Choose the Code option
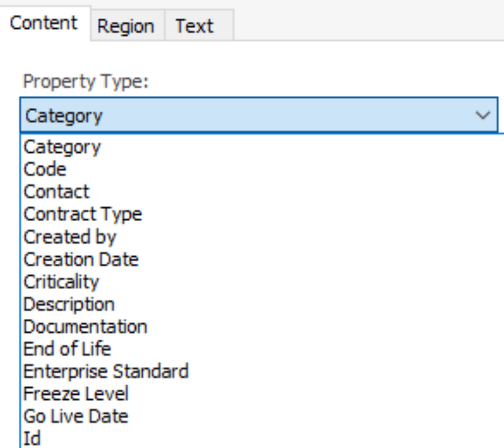Viewport: 504px width, 448px height. pos(45,169)
